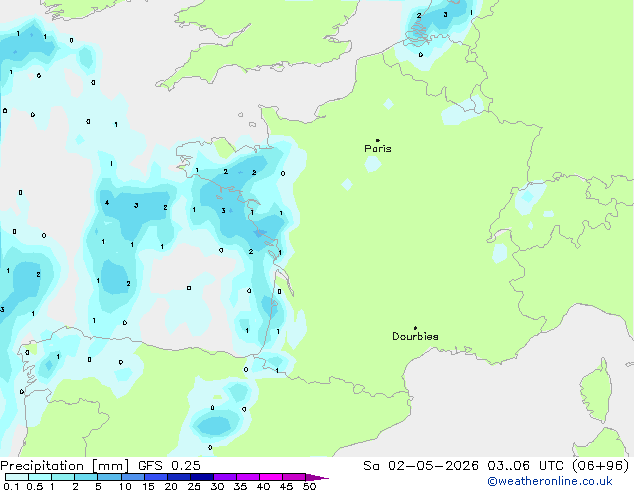Pick the 5–10 mm legend color swatch

(109, 477)
